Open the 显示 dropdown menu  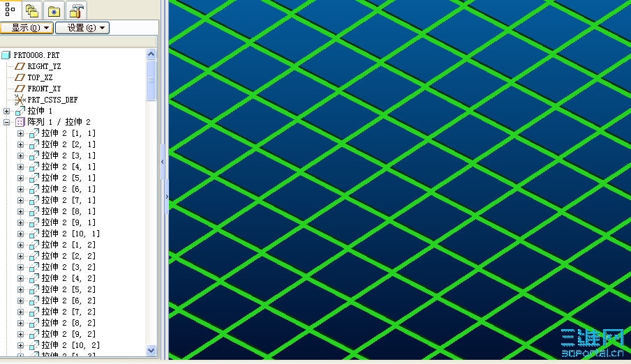tap(27, 28)
